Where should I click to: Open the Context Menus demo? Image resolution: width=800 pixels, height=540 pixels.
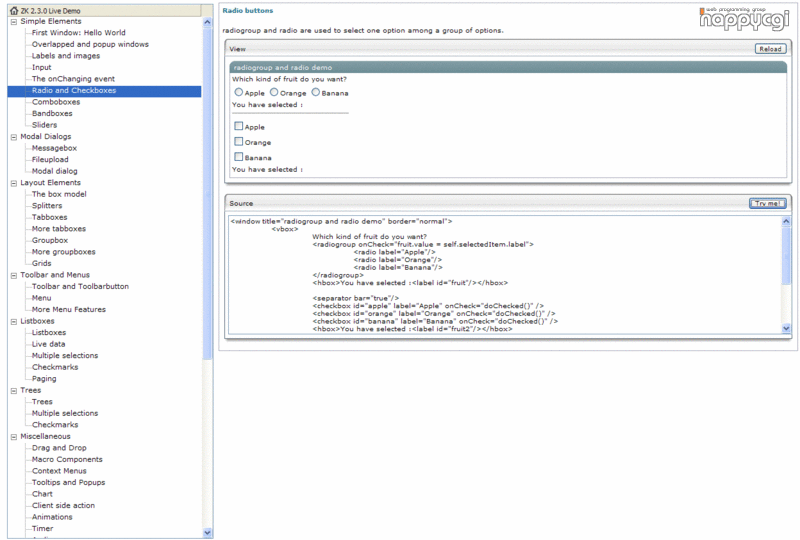(x=59, y=471)
